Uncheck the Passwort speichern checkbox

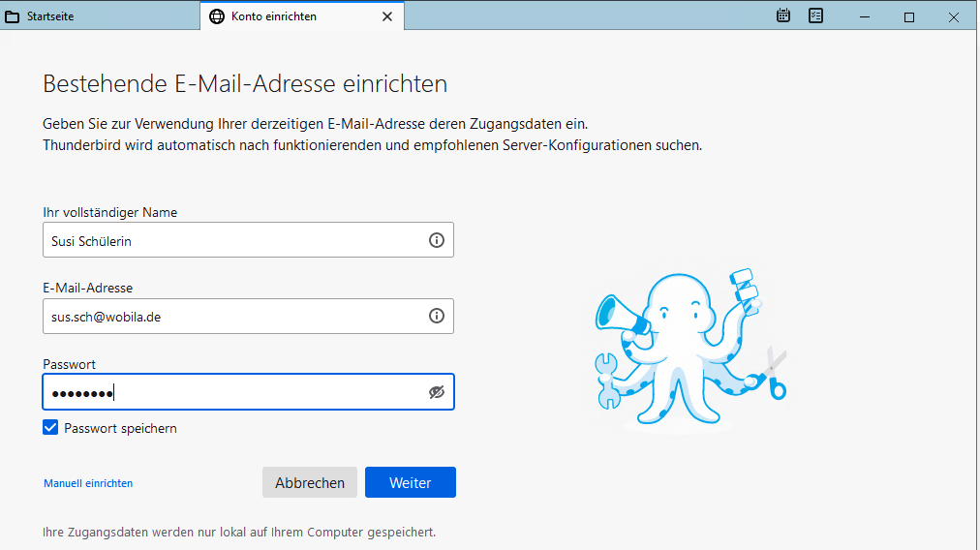51,428
